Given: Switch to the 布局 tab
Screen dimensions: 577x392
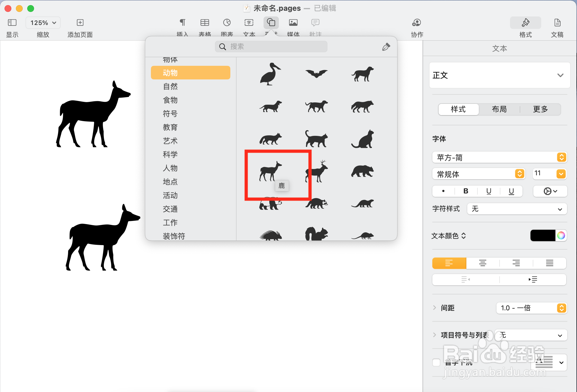Looking at the screenshot, I should tap(499, 109).
